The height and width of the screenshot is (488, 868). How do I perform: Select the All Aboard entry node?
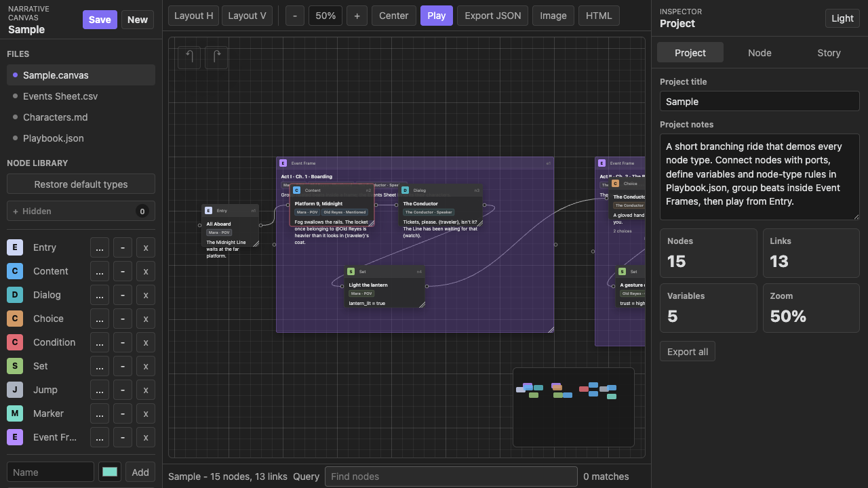[231, 226]
